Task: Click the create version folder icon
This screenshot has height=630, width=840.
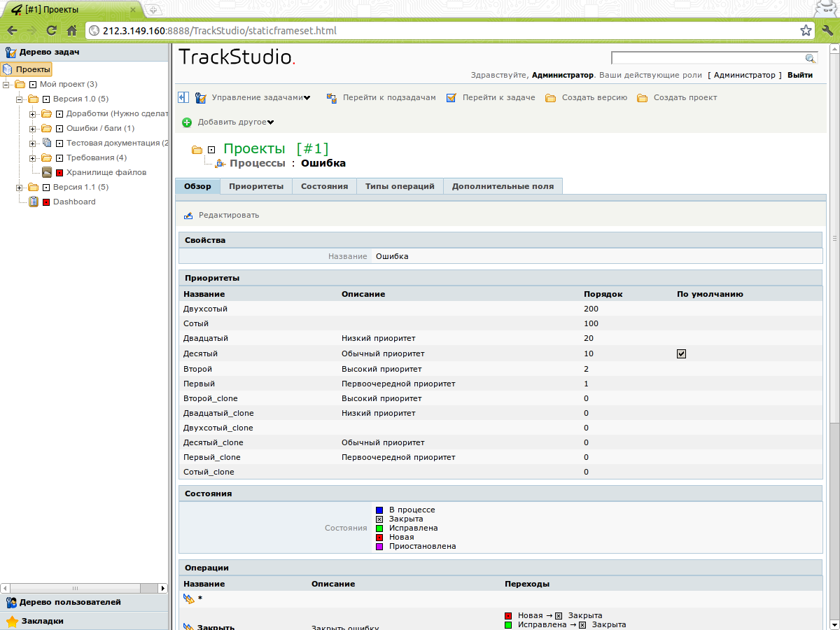Action: click(x=551, y=98)
